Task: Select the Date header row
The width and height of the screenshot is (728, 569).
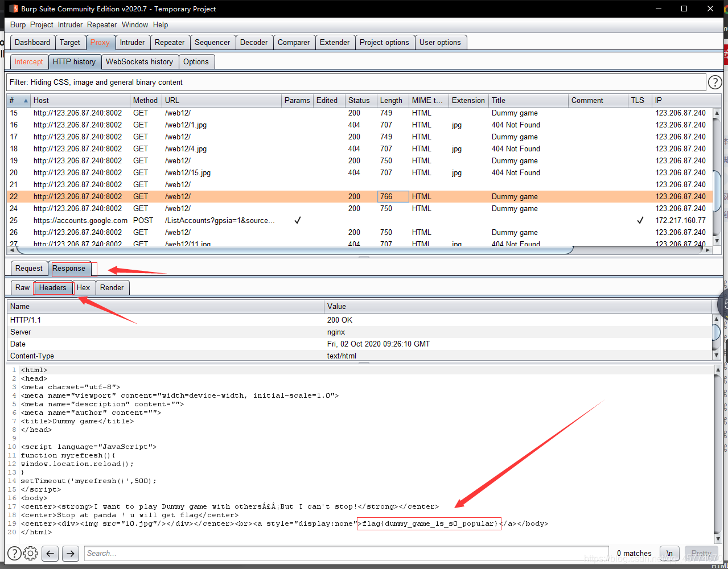Action: coord(359,344)
